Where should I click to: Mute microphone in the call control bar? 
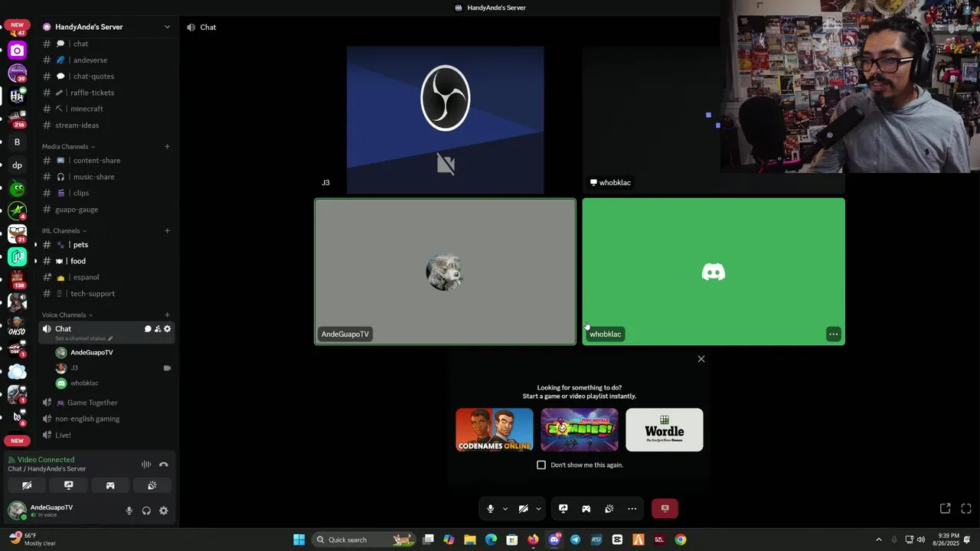pyautogui.click(x=491, y=509)
